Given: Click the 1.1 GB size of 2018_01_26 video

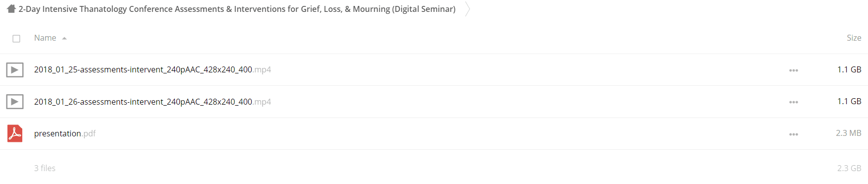Looking at the screenshot, I should (x=849, y=101).
